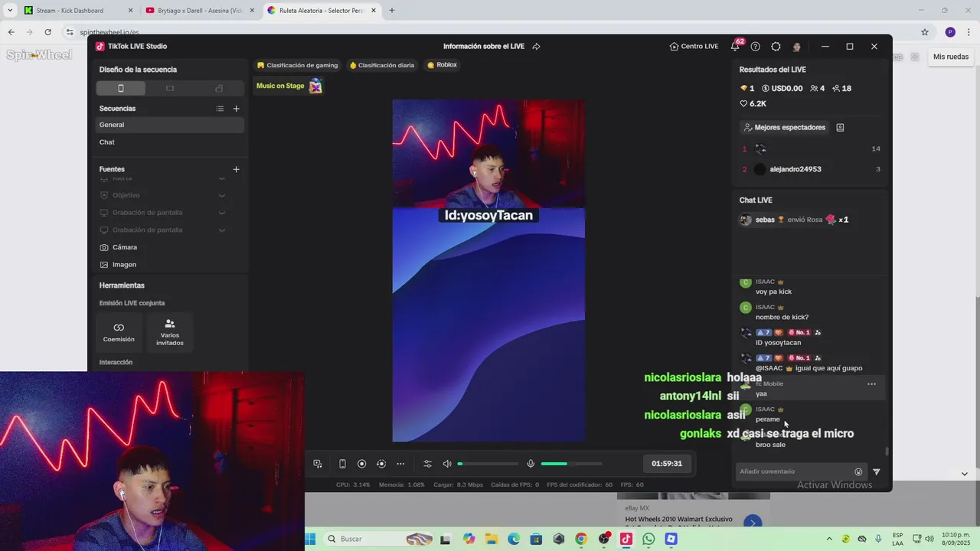The image size is (980, 551).
Task: Open the Secuencias list options icon
Action: click(220, 109)
